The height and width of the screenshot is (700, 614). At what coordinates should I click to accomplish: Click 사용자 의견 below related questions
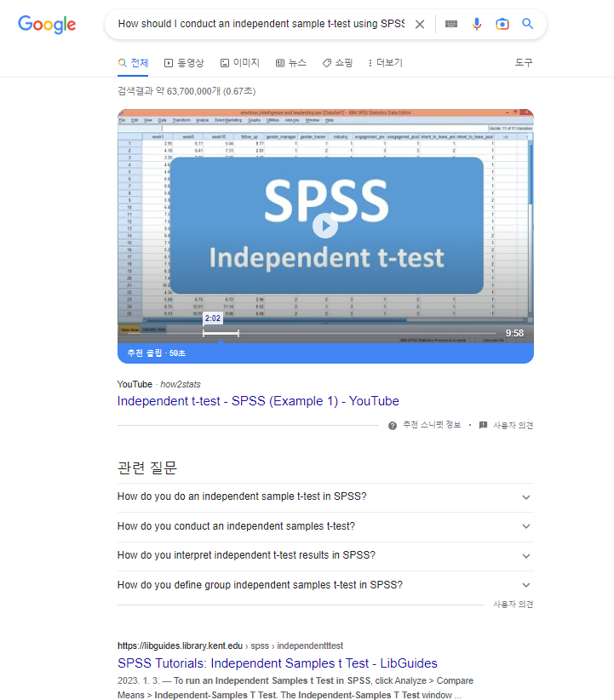[x=513, y=604]
